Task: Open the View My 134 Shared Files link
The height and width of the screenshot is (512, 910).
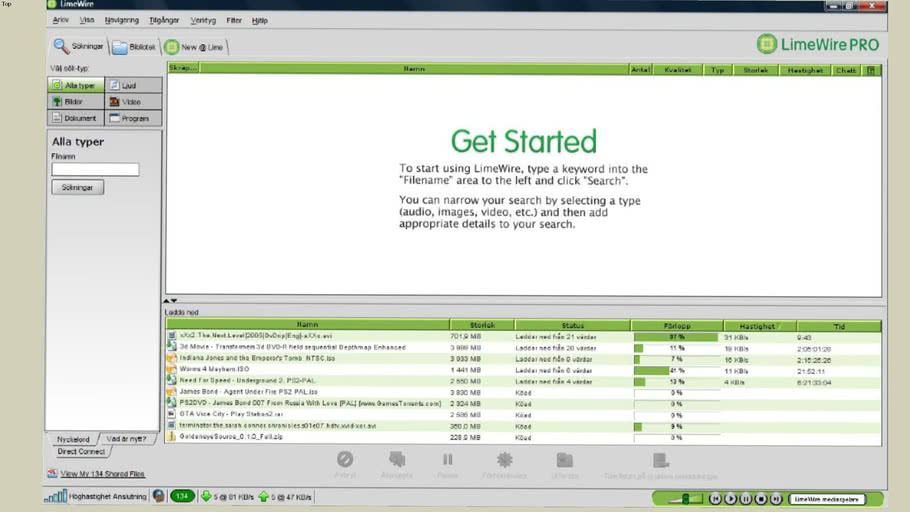Action: (101, 474)
